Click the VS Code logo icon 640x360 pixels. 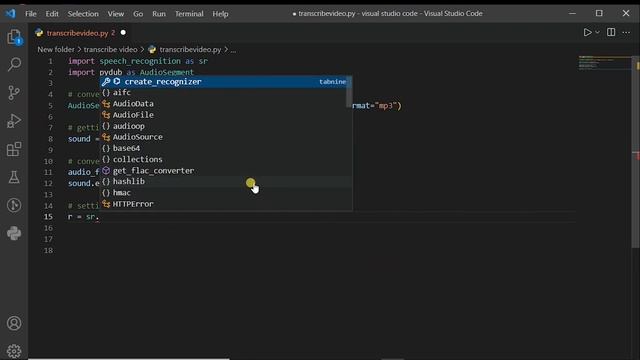11,13
